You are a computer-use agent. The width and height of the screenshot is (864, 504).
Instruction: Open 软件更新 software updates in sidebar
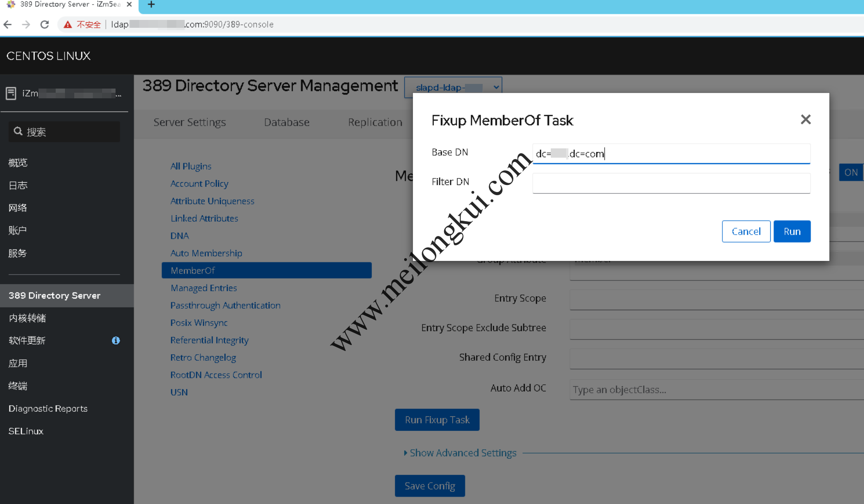27,341
